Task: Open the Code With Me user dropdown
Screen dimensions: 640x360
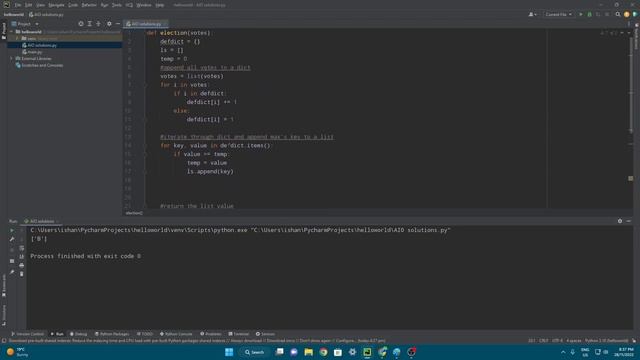Action: (533, 14)
